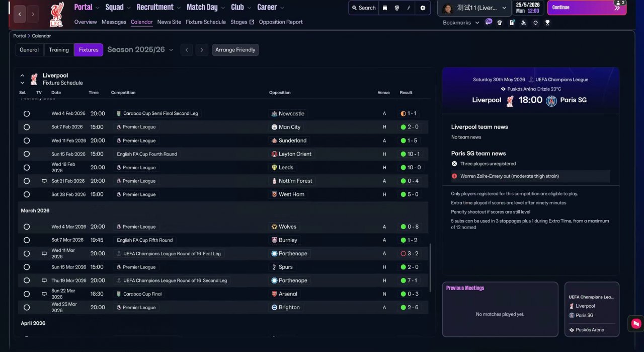The image size is (644, 352).
Task: Click the TV icon on Carabao Cup Final row
Action: click(44, 294)
